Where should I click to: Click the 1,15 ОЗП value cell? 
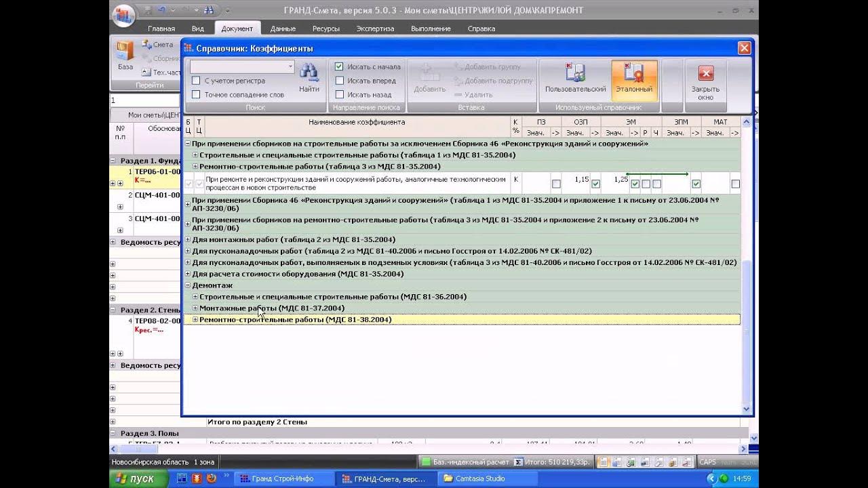point(576,184)
